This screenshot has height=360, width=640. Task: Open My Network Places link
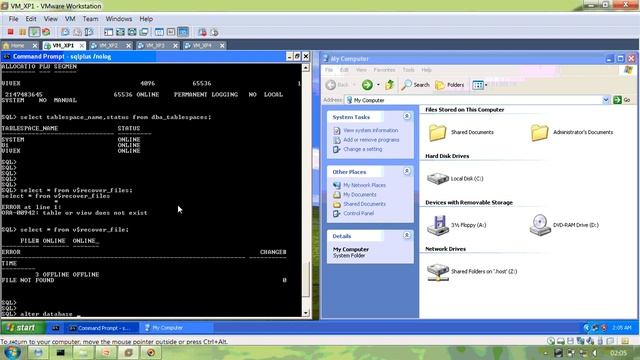click(x=364, y=185)
